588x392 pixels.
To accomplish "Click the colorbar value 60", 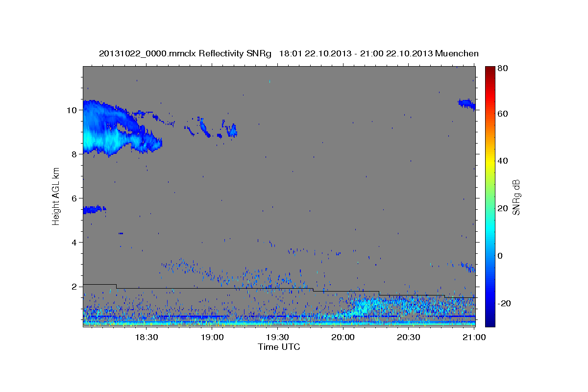I will pos(502,114).
